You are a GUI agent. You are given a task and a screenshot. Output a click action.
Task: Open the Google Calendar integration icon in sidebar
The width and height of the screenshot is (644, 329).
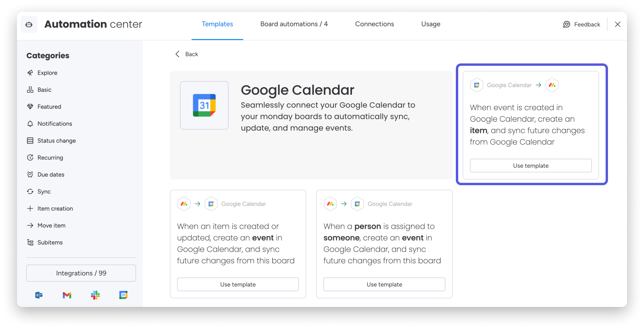[x=123, y=295]
